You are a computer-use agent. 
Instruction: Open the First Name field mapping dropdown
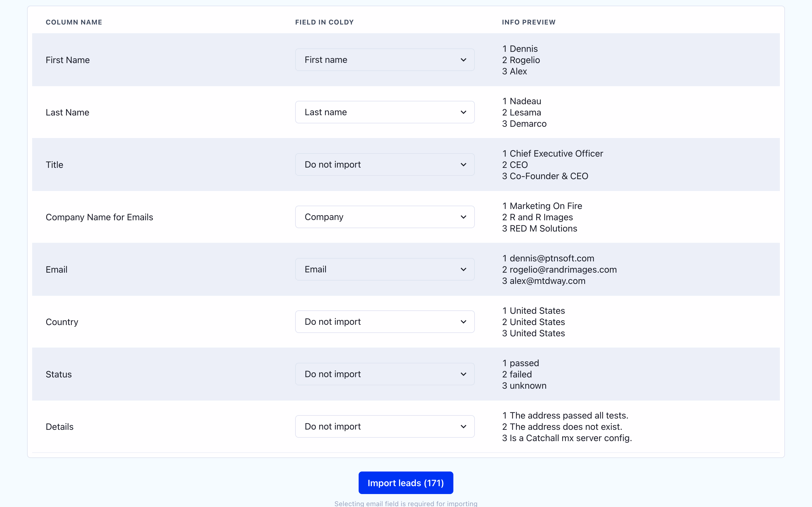(385, 60)
